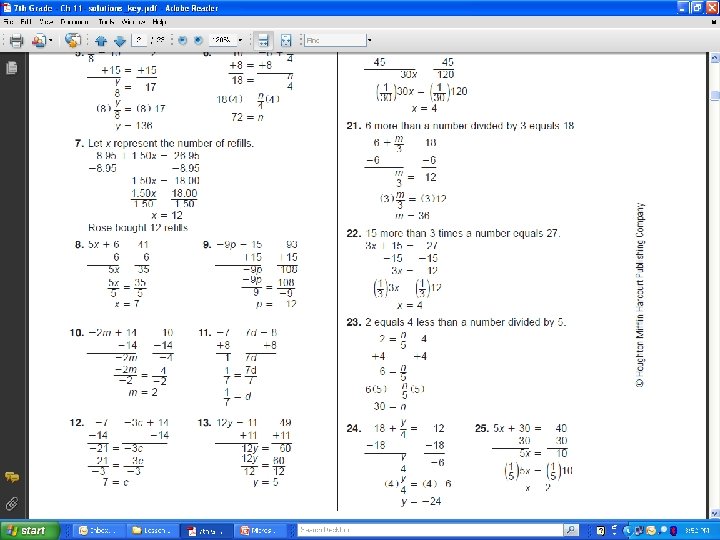Viewport: 720px width, 540px height.
Task: Expand the collaborate dropdown arrow
Action: (x=51, y=40)
